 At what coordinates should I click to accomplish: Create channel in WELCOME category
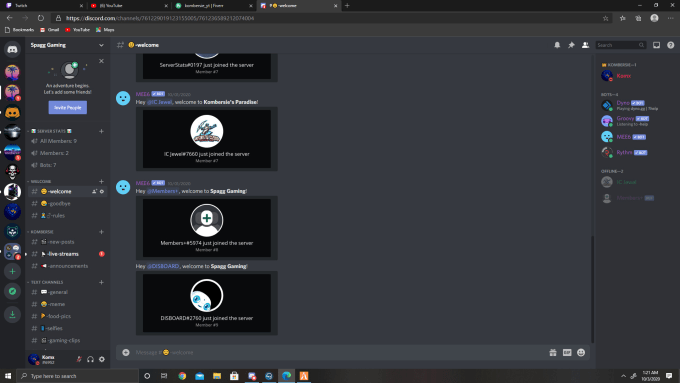pos(101,181)
